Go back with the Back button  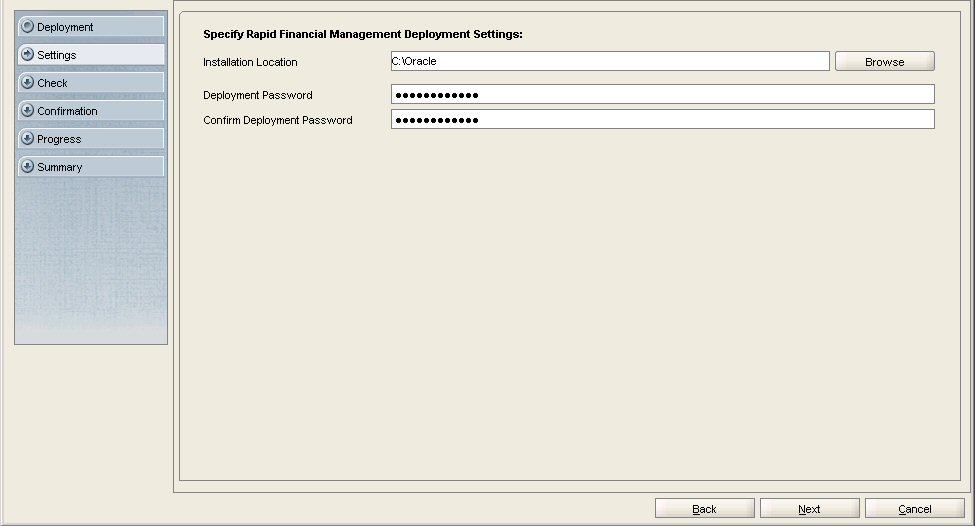(705, 509)
